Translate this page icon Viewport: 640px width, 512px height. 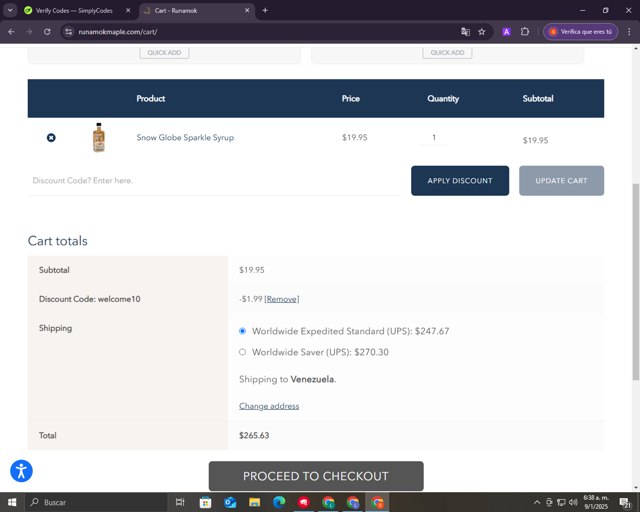tap(465, 32)
